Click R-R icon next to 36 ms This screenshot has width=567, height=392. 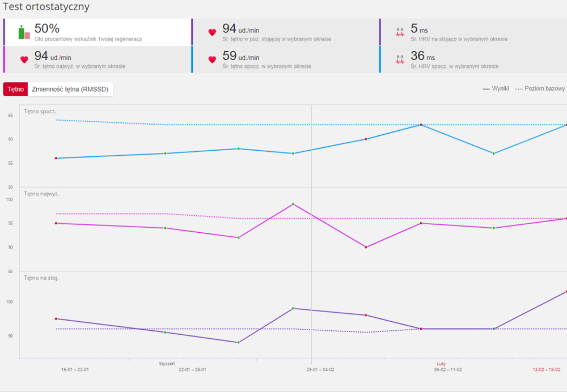(x=400, y=59)
